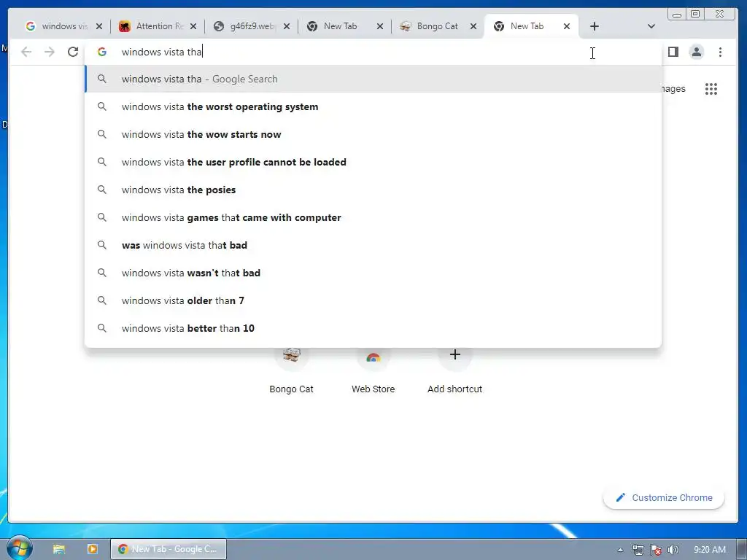Switch to the Bongo Cat tab
747x560 pixels.
(433, 26)
